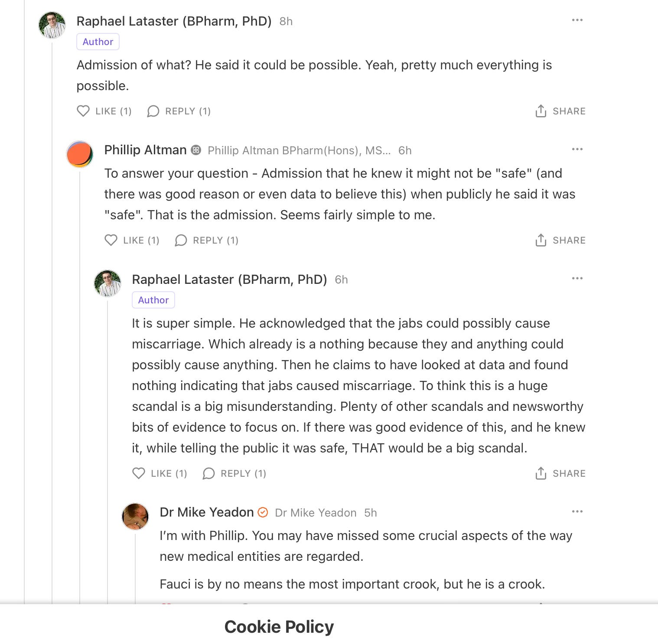Visit Dr Mike Yeadon publication link
This screenshot has height=644, width=658.
pos(316,513)
